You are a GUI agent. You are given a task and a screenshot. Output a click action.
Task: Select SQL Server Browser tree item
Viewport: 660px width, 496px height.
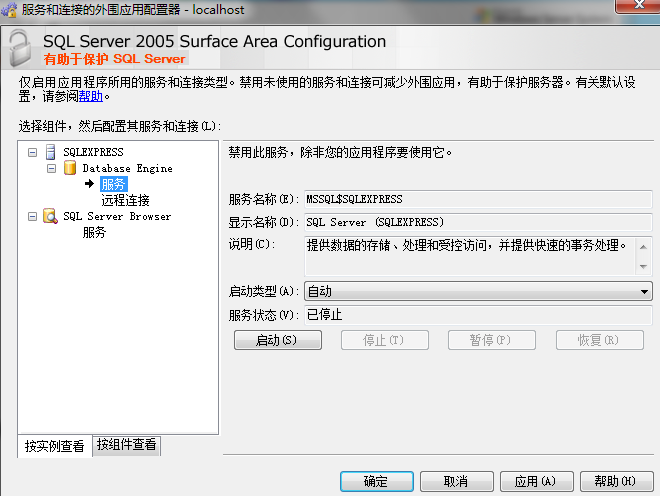point(117,216)
